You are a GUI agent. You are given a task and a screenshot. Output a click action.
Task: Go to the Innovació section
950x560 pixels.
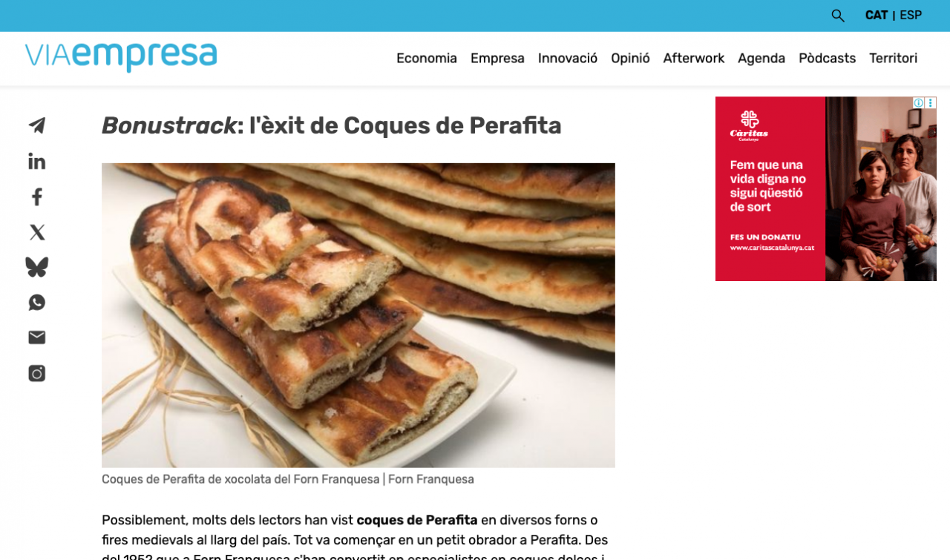568,58
